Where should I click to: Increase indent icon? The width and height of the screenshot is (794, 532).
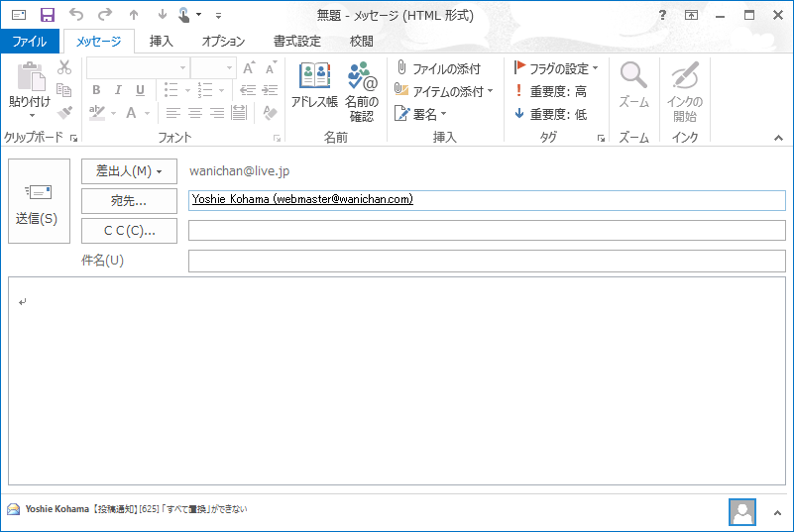tap(270, 90)
